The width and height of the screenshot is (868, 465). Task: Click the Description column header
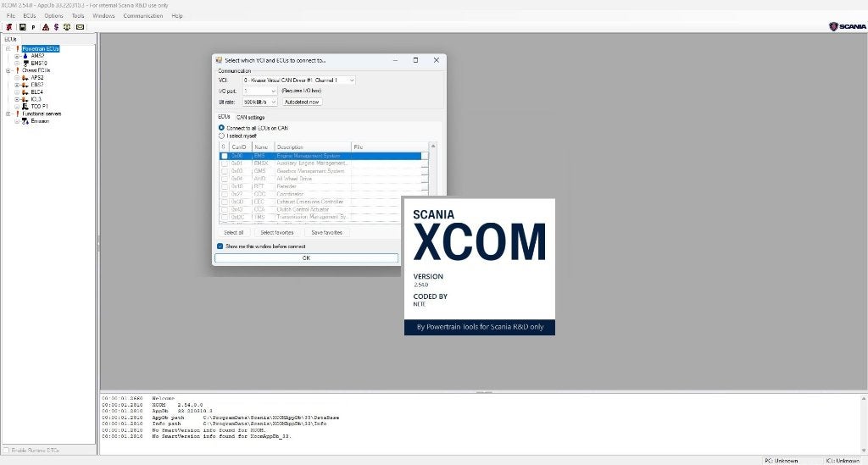coord(313,147)
